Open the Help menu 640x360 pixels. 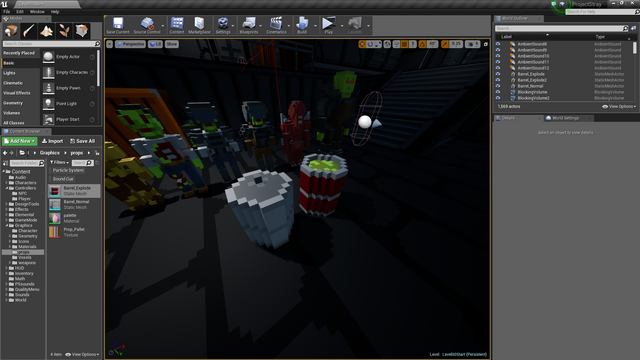[x=55, y=12]
